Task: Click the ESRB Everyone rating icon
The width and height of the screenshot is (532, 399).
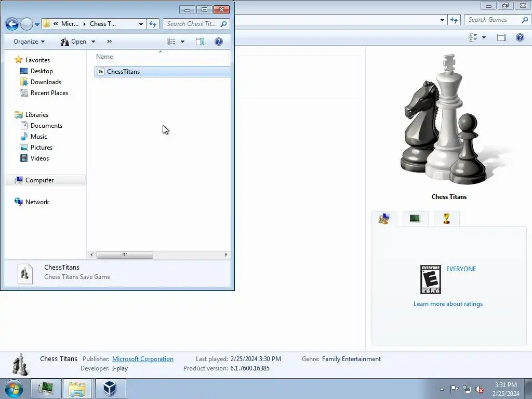Action: point(431,280)
